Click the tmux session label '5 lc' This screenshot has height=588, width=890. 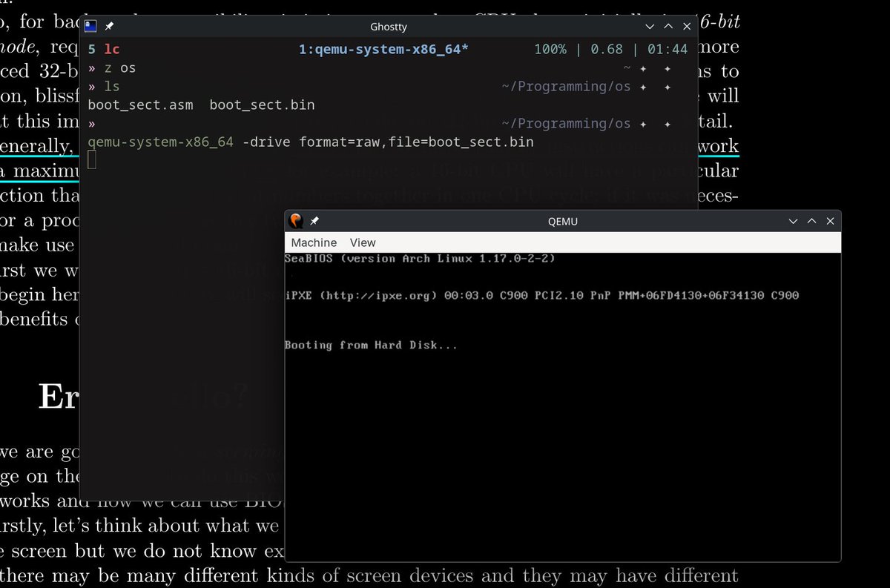103,50
